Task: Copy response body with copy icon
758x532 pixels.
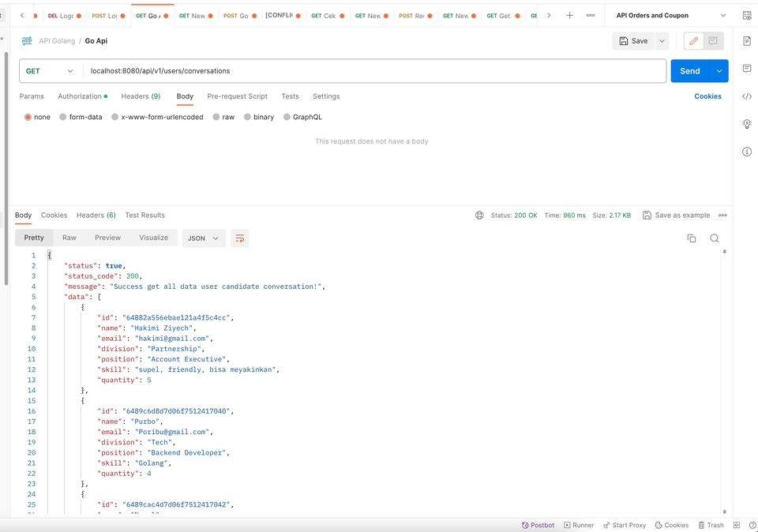Action: (692, 238)
